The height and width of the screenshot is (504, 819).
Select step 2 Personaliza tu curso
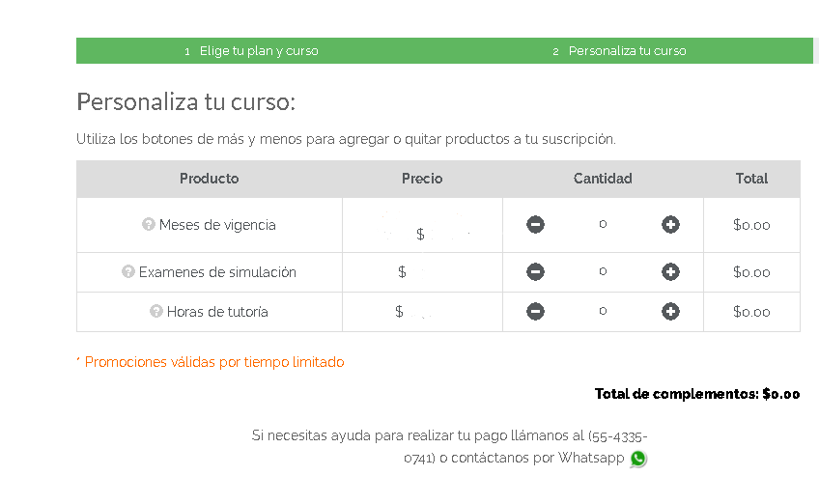click(x=619, y=50)
